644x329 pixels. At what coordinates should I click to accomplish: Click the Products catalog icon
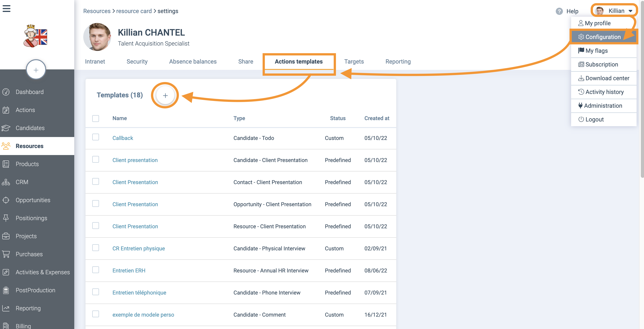(6, 164)
